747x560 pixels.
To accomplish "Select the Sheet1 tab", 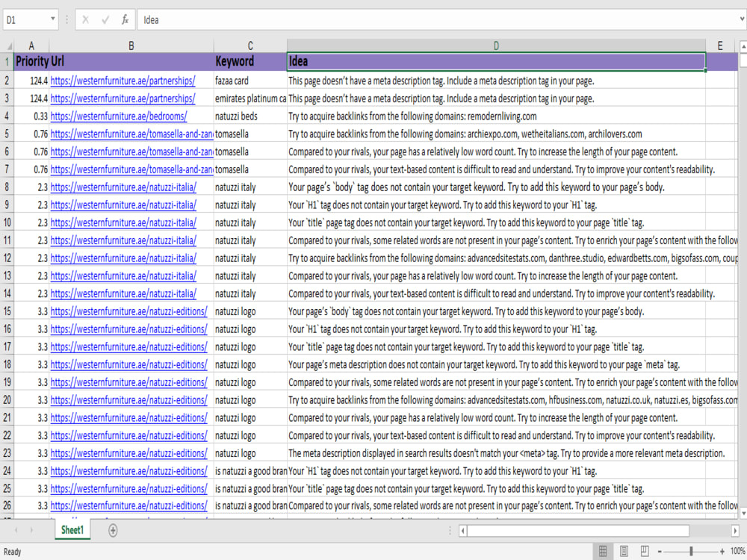I will point(72,530).
